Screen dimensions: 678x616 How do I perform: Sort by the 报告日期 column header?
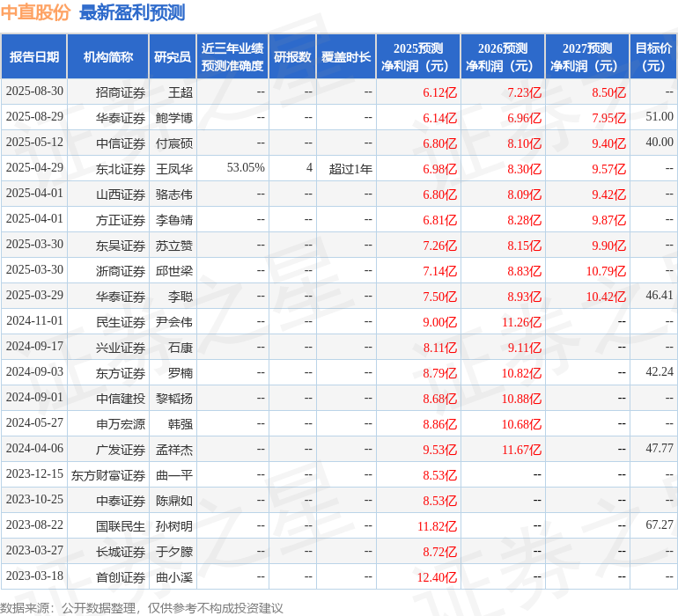click(34, 57)
